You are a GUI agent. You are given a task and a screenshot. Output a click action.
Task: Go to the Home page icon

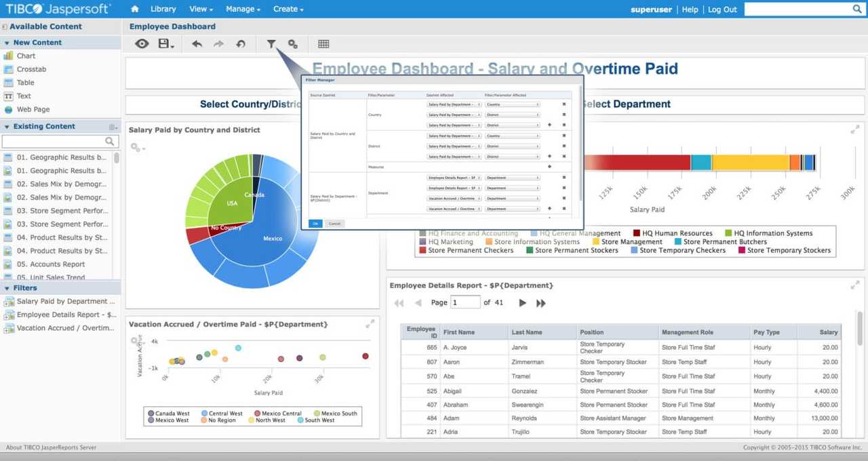pyautogui.click(x=135, y=9)
